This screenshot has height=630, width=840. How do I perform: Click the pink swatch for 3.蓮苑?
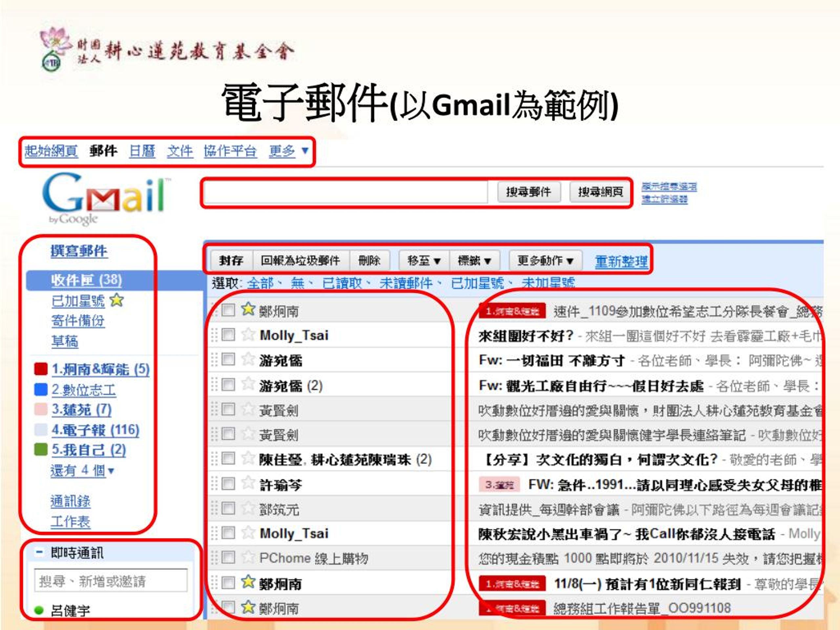point(41,409)
